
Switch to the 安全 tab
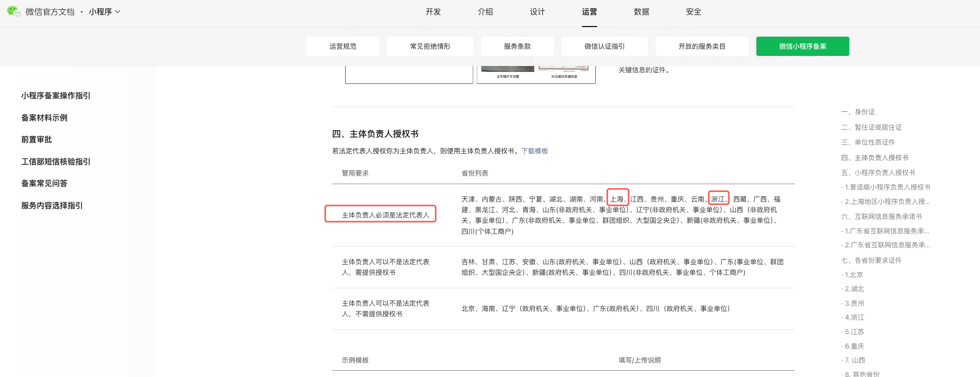[x=693, y=12]
